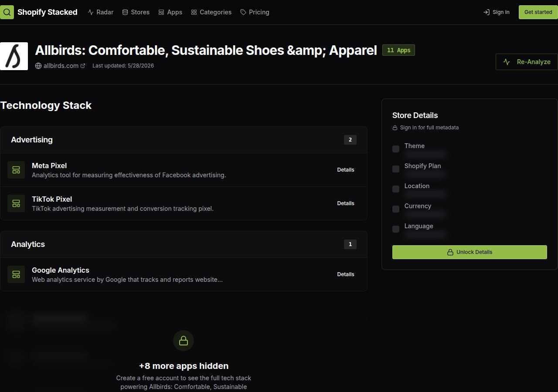Screen dimensions: 558x392
Task: Click the Analytics count badge showing 1
Action: click(350, 244)
